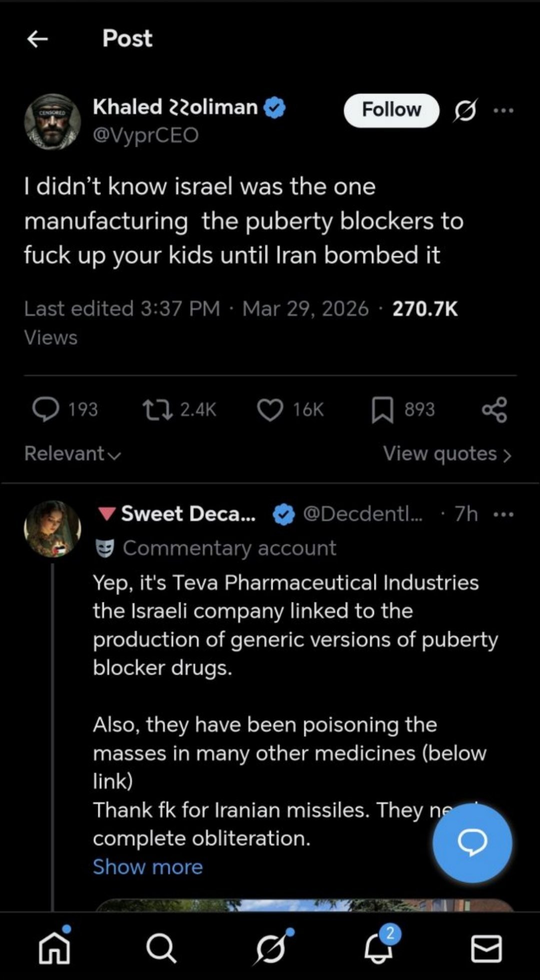Open the Search tab

(x=161, y=948)
